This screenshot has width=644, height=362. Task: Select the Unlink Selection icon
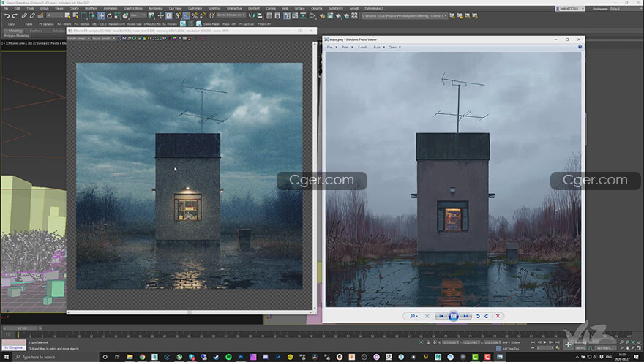click(32, 15)
